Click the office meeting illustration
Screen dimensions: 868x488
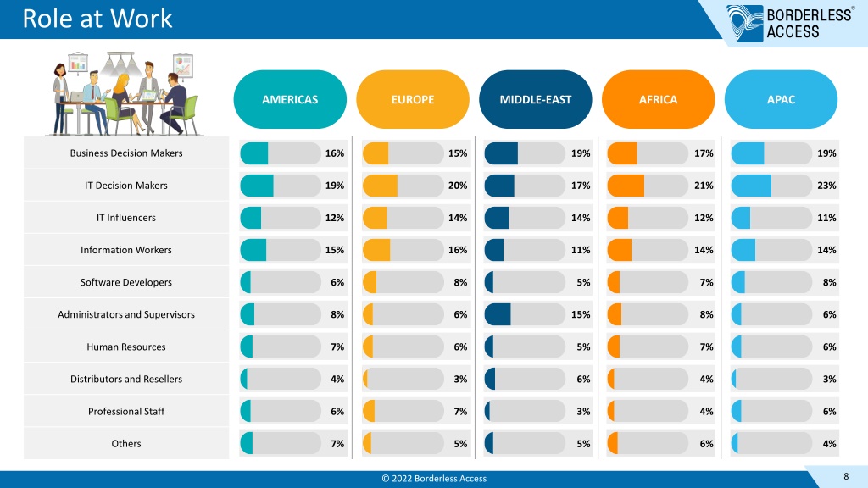[125, 93]
